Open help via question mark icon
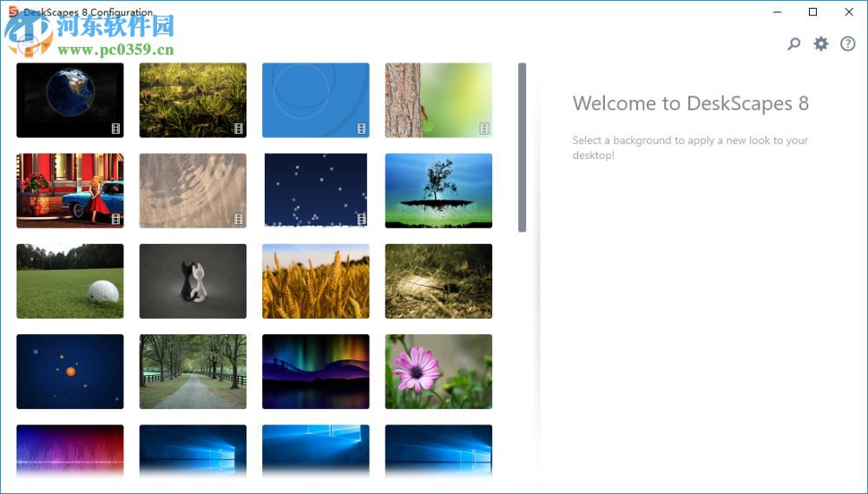This screenshot has width=868, height=494. 847,43
